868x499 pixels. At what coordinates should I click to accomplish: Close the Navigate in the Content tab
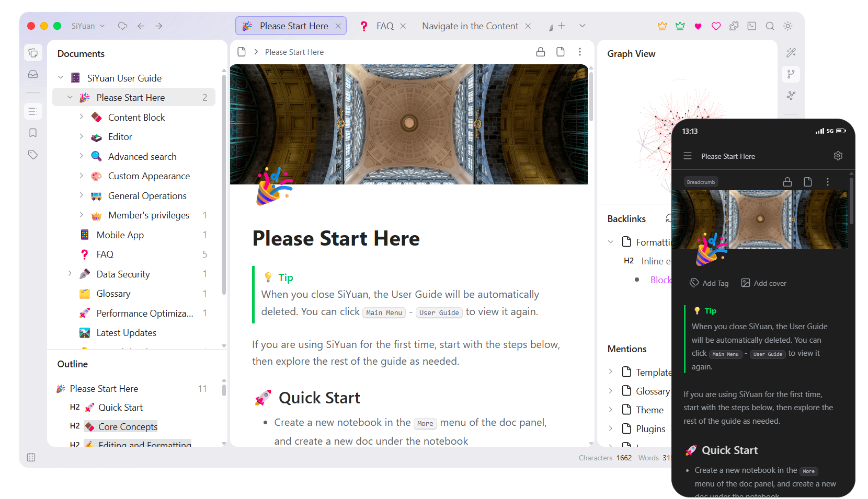point(528,26)
